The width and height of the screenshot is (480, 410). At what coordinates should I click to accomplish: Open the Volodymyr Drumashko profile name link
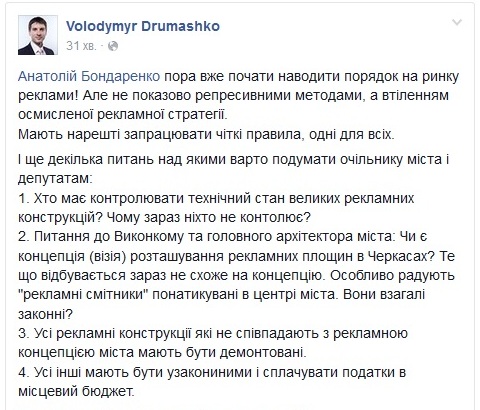click(143, 26)
